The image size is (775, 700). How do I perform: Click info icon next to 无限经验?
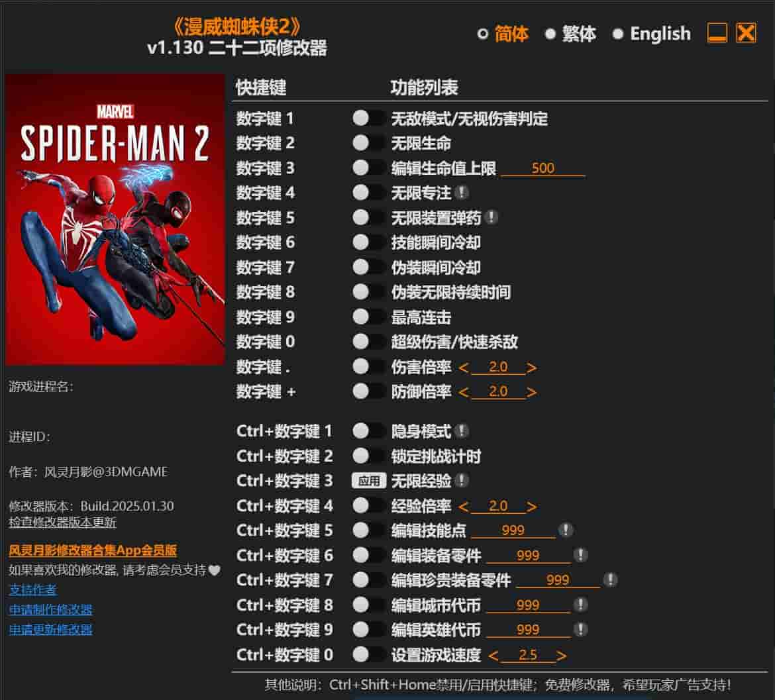click(462, 480)
